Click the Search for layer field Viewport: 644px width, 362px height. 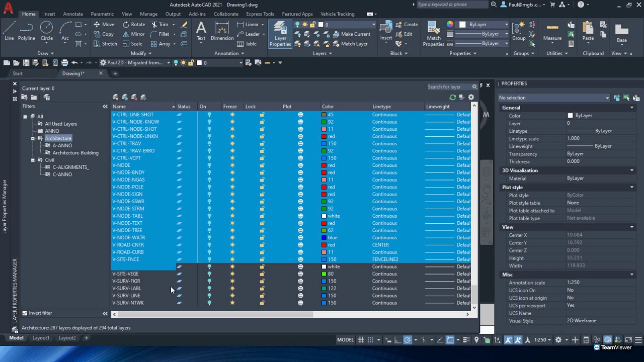coord(449,86)
